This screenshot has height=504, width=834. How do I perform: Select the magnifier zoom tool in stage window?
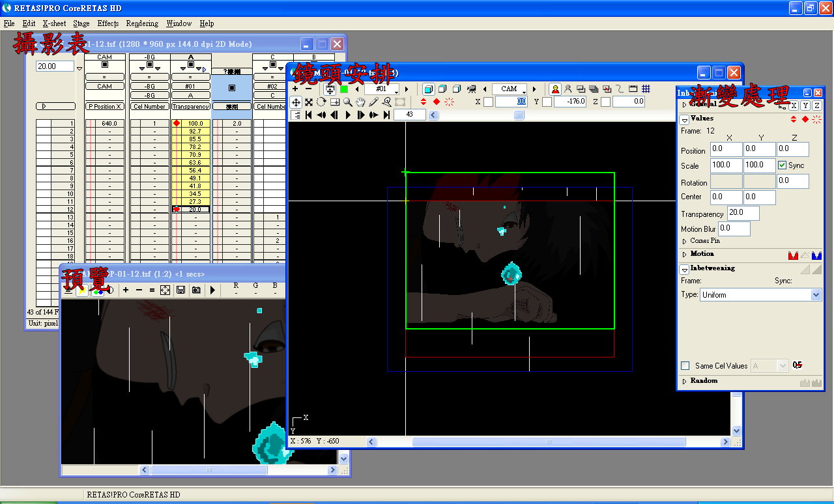[x=348, y=102]
